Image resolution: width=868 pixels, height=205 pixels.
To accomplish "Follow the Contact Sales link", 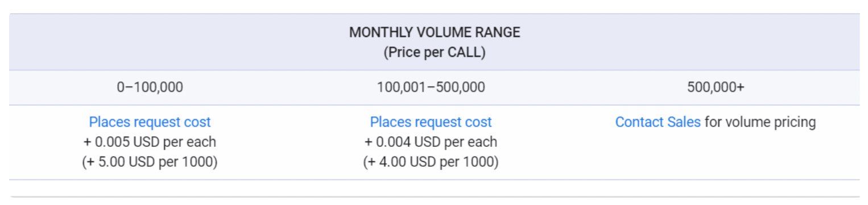I will (658, 122).
